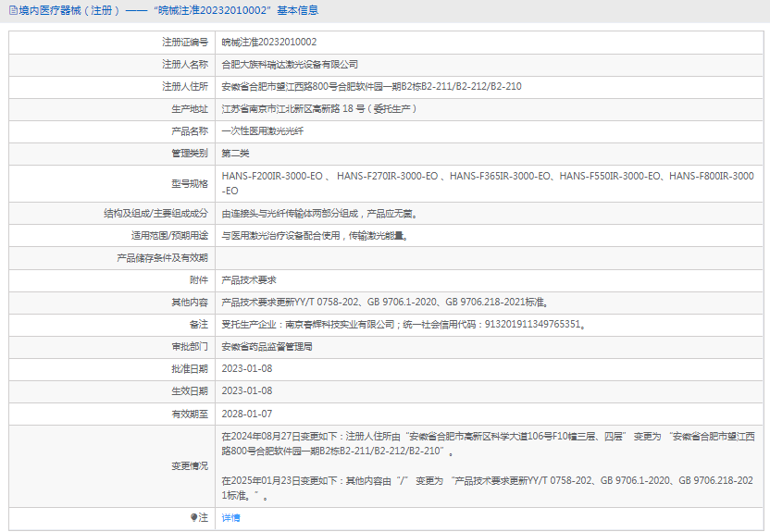Viewport: 770px width, 532px height.
Task: Select management class value 第二类
Action: click(x=235, y=153)
